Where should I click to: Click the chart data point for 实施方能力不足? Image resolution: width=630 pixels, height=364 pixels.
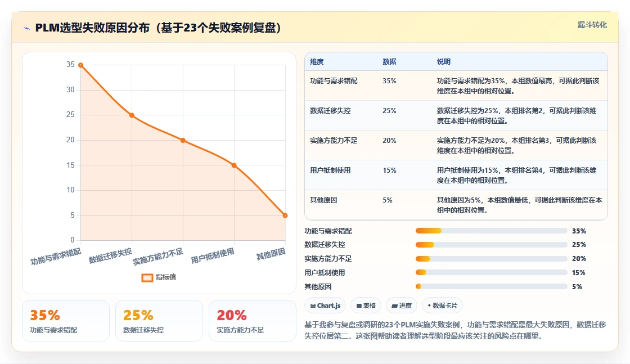[x=183, y=140]
